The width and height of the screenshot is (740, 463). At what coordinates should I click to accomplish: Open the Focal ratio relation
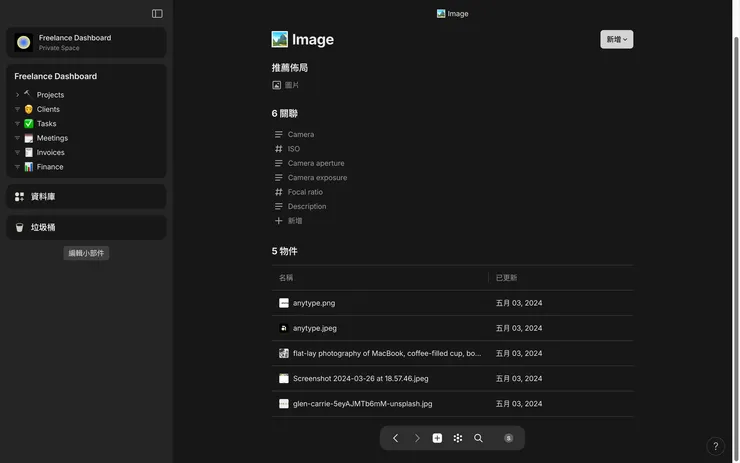[x=305, y=192]
